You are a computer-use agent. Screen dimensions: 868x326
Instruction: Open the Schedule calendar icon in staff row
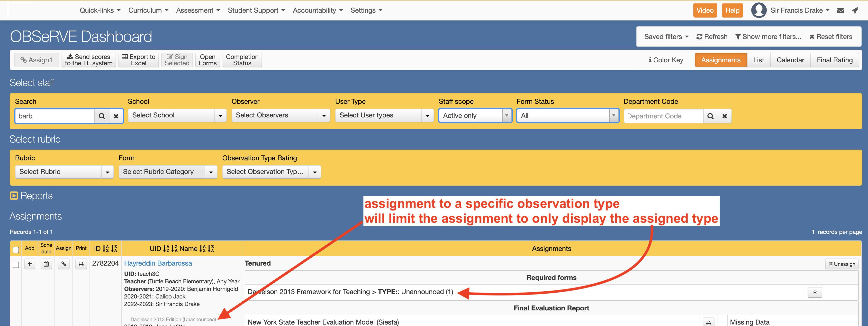tap(46, 264)
